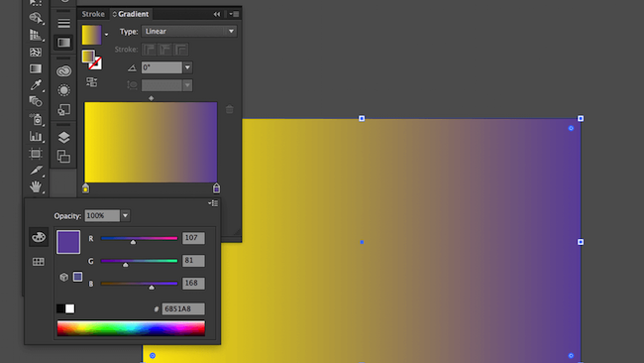The width and height of the screenshot is (644, 363).
Task: Open the Opacity percentage dropdown
Action: point(125,215)
